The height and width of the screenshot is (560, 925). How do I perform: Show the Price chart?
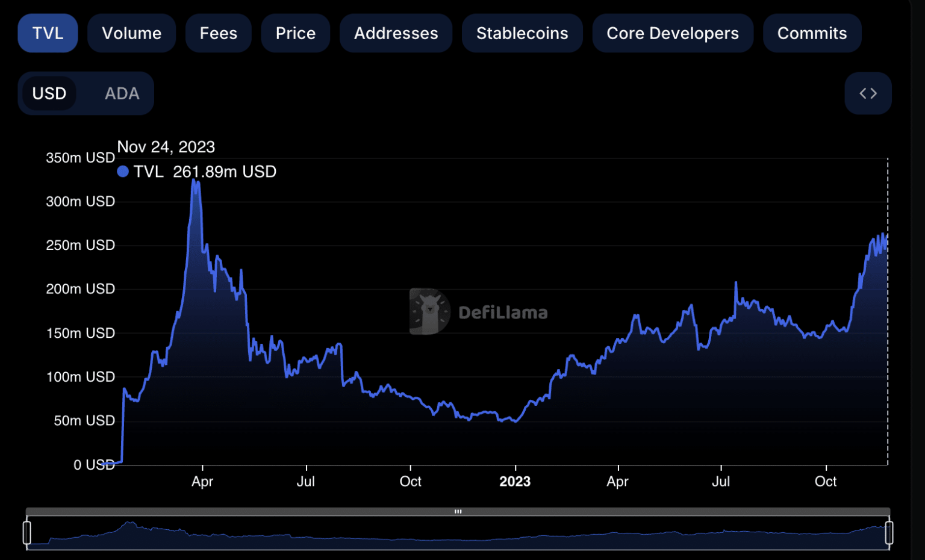(x=295, y=33)
